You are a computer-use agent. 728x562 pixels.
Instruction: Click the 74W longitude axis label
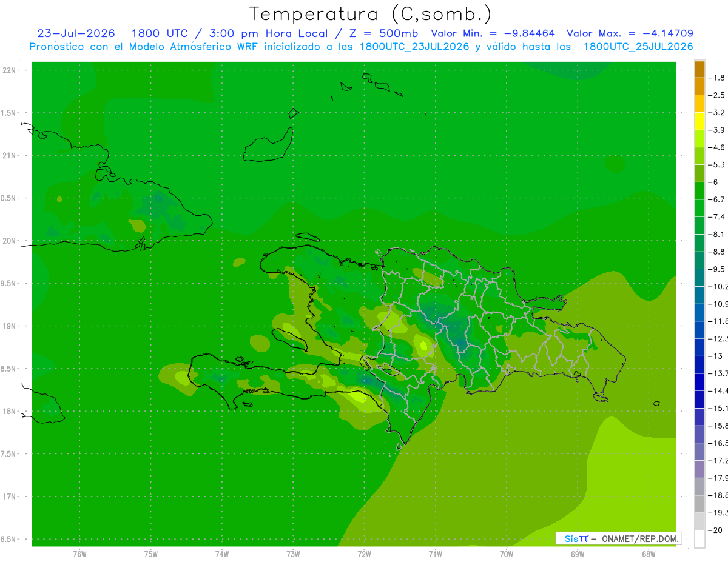tap(222, 554)
